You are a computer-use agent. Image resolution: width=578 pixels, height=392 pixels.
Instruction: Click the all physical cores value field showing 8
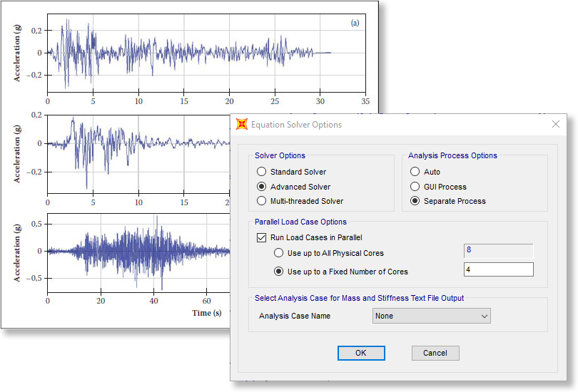[x=498, y=250]
